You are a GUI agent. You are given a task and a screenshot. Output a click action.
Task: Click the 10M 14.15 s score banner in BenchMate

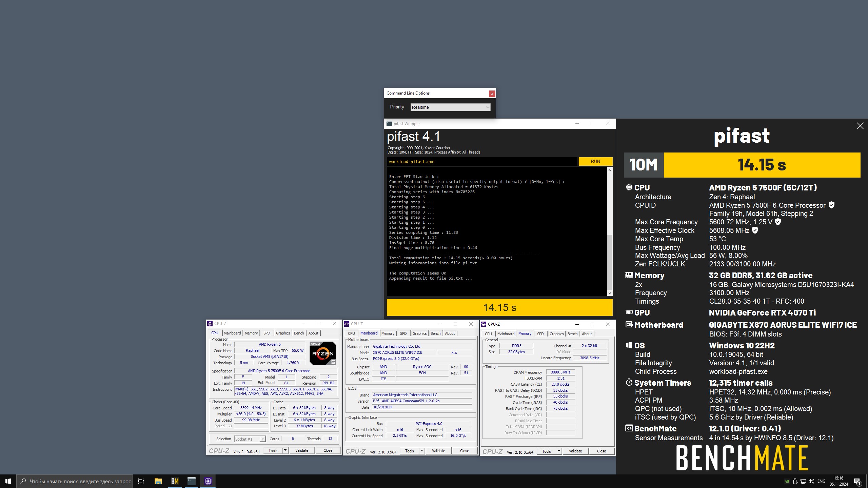(x=742, y=165)
